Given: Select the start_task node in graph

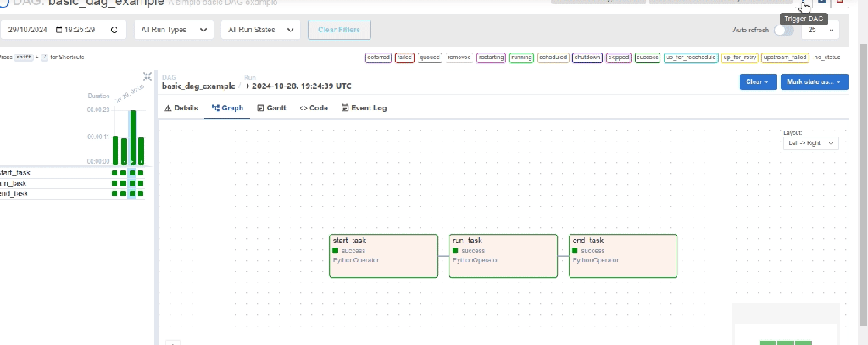Looking at the screenshot, I should point(382,255).
